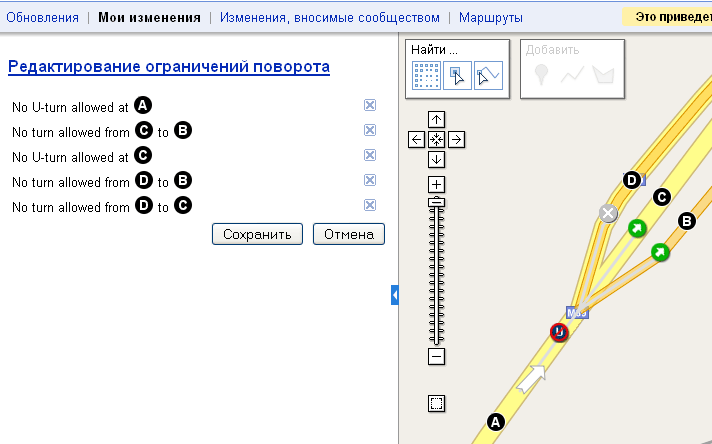Click the zoom slider handle

click(x=436, y=202)
